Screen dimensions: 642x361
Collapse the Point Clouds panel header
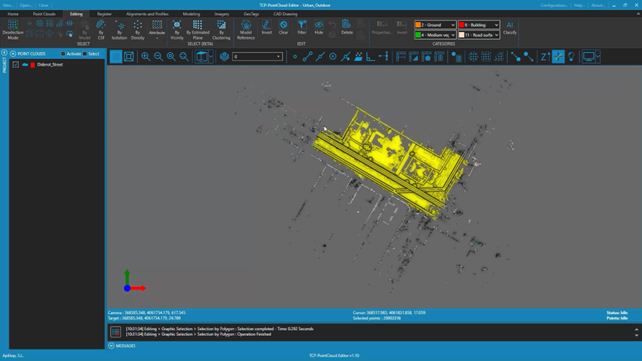[13, 54]
